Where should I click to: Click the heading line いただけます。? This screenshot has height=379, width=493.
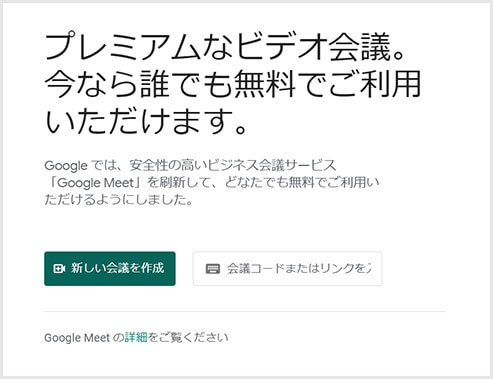(x=146, y=121)
